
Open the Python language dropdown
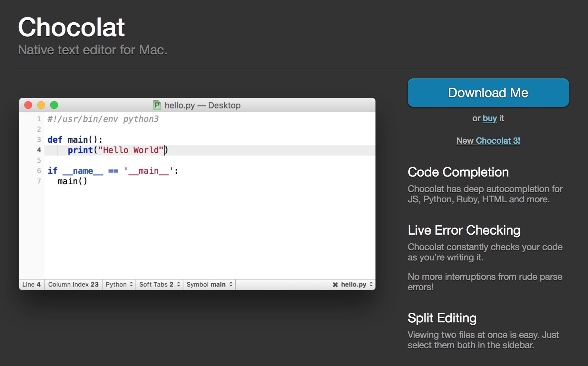119,284
